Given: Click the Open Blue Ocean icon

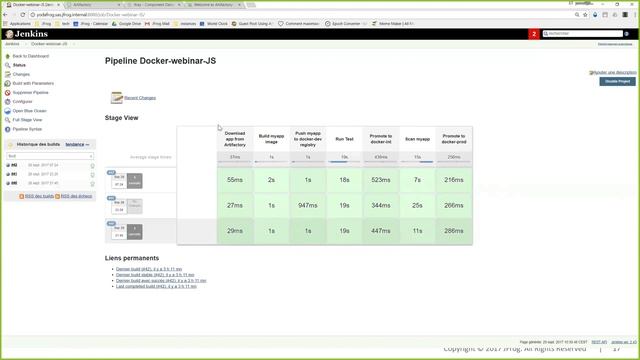Looking at the screenshot, I should pos(7,111).
